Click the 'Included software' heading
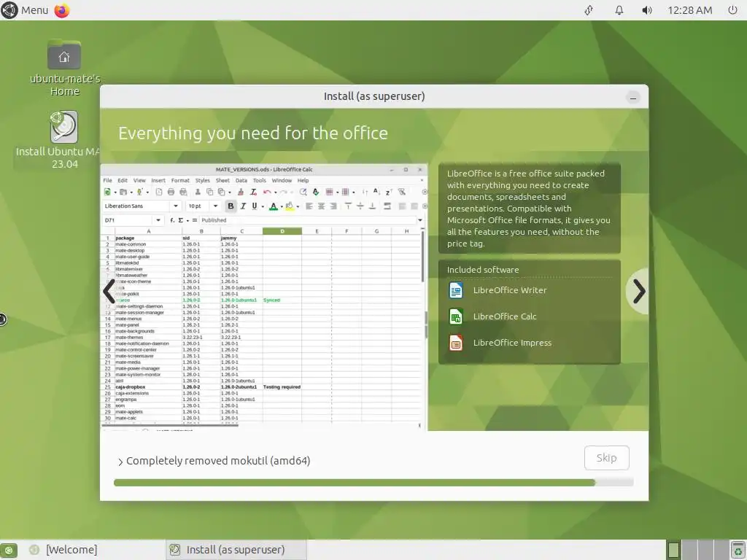Image resolution: width=747 pixels, height=560 pixels. (x=483, y=270)
